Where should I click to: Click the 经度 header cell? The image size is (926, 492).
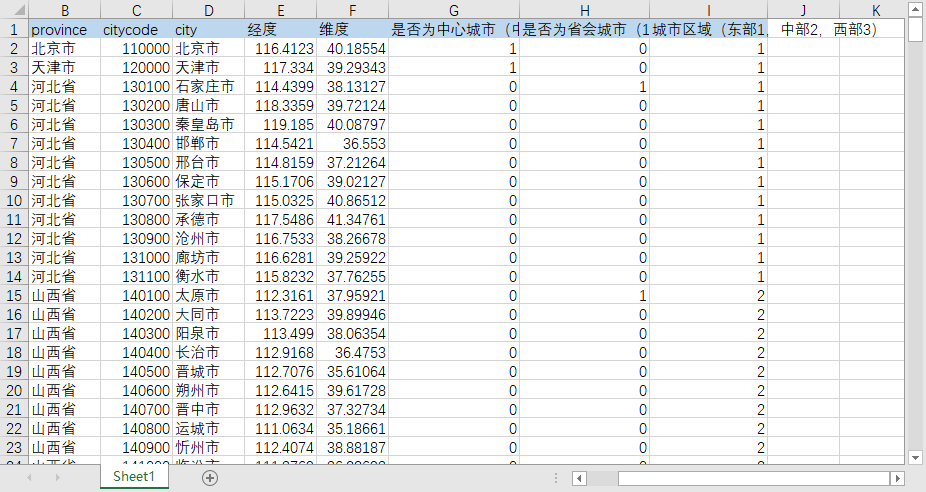[x=281, y=29]
